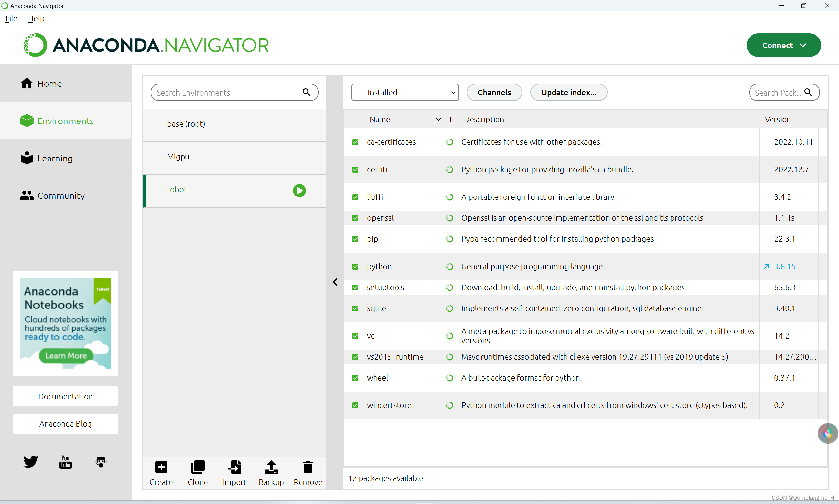The width and height of the screenshot is (839, 504).
Task: Click the Import environment icon
Action: 234,467
